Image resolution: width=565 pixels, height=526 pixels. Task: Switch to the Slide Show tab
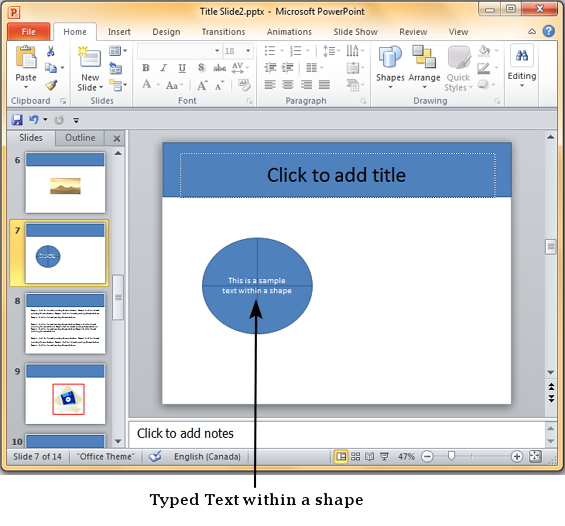[x=356, y=32]
